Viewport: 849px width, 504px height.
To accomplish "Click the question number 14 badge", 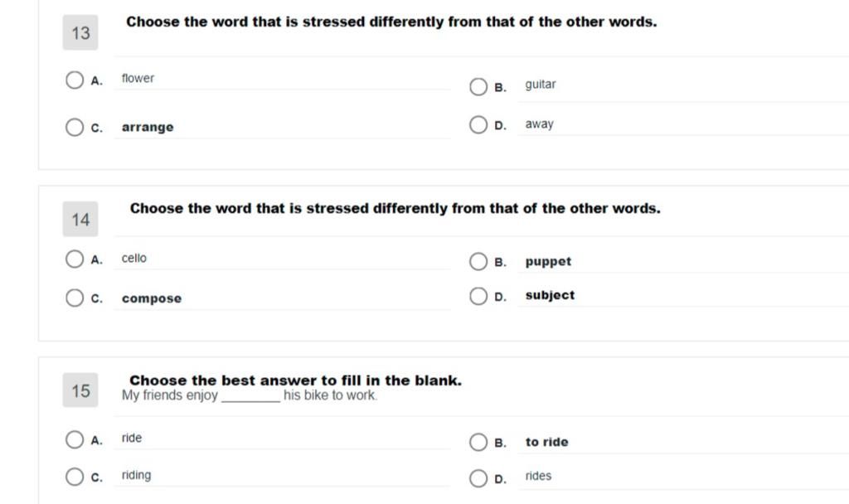I will point(80,219).
